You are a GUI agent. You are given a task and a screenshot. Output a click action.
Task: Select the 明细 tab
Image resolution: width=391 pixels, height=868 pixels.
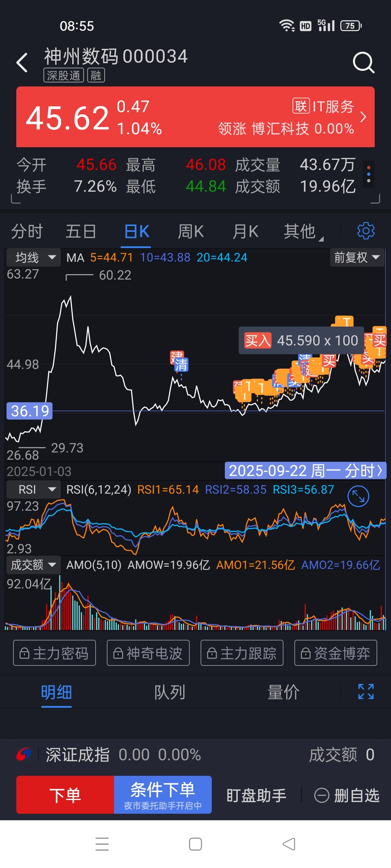point(56,692)
